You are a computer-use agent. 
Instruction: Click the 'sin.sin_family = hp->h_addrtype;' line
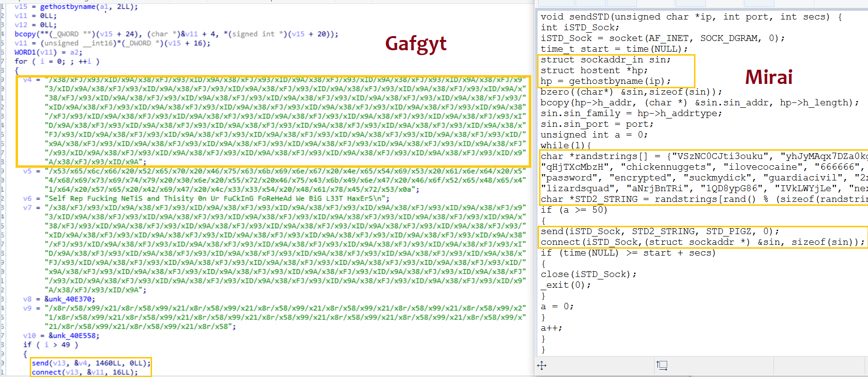click(x=632, y=113)
